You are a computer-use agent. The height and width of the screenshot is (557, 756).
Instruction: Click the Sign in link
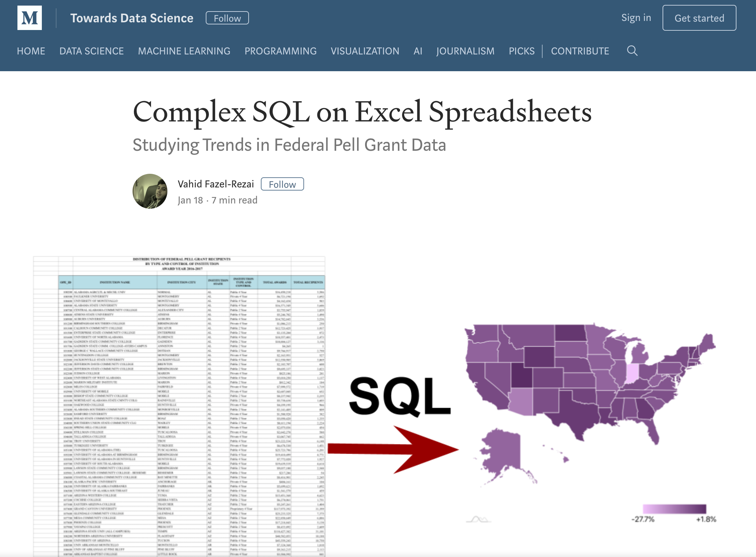[x=636, y=18]
